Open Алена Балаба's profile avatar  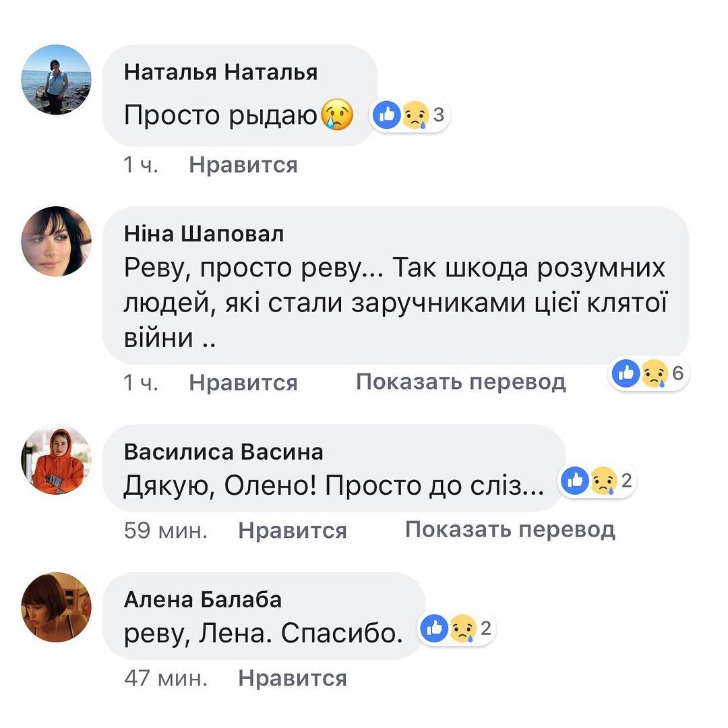pyautogui.click(x=57, y=607)
